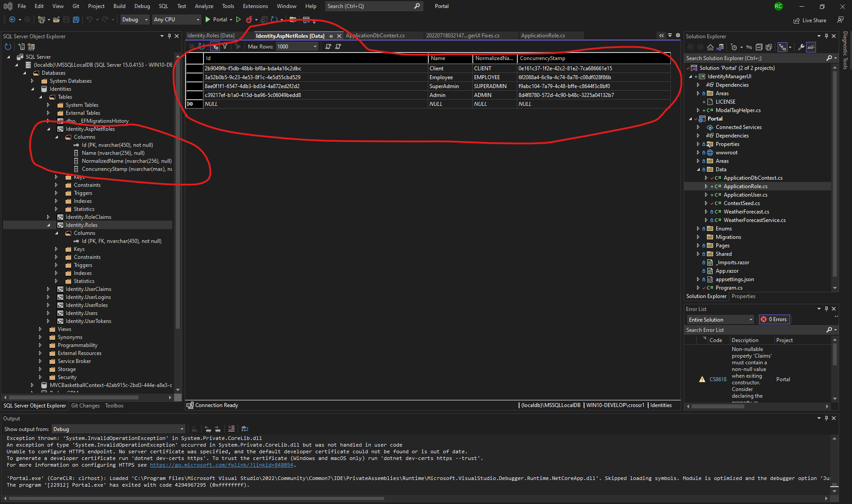Click the Group Tables by Schema icon
The height and width of the screenshot is (504, 852).
click(x=31, y=47)
